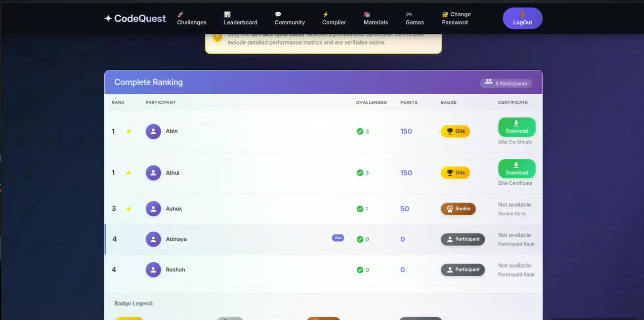Click the green check icon in Abin's row
This screenshot has height=320, width=644.
pyautogui.click(x=360, y=131)
